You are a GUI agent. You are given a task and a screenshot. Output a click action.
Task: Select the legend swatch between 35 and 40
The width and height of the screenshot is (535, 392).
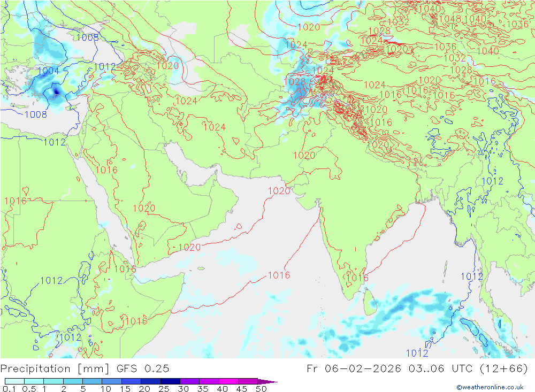coord(209,381)
